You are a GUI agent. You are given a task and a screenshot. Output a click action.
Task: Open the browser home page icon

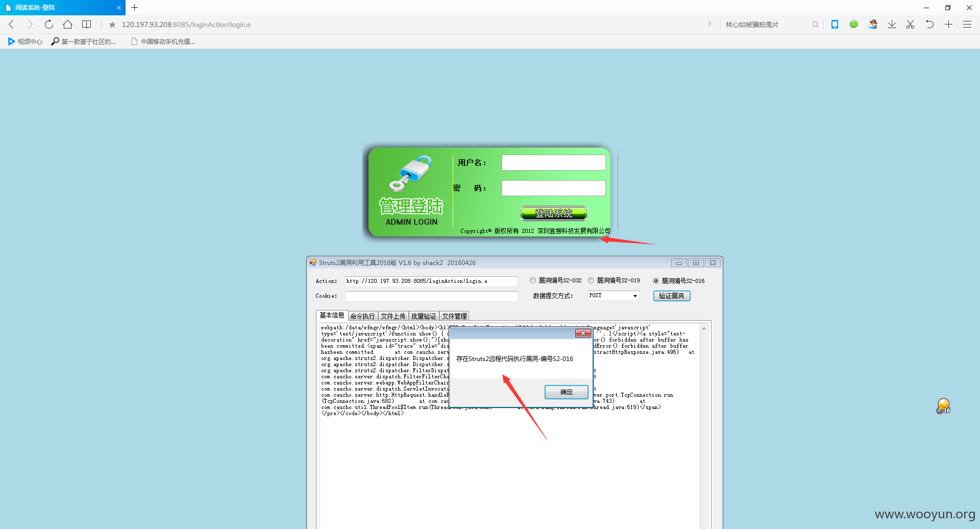click(x=67, y=25)
